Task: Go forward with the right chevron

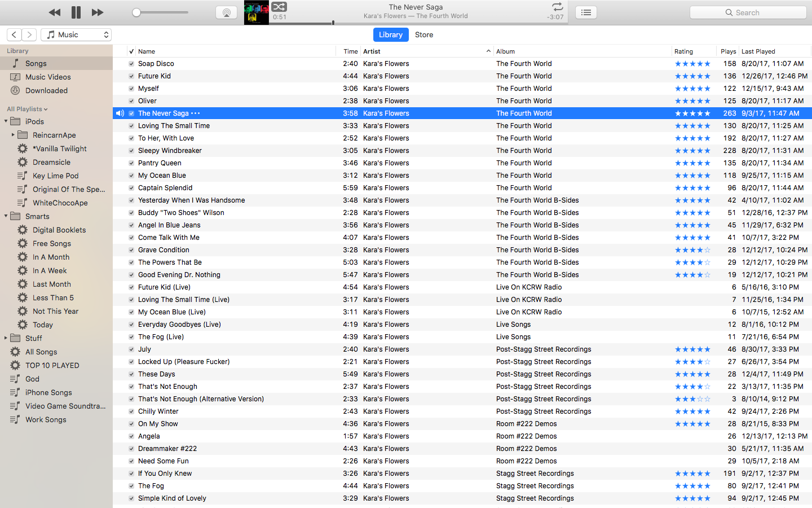Action: tap(29, 34)
